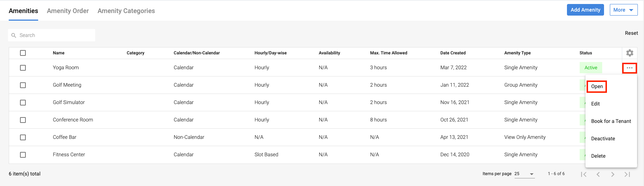Screen dimensions: 644x186
Task: Tick the select-all header checkbox
Action: click(23, 53)
